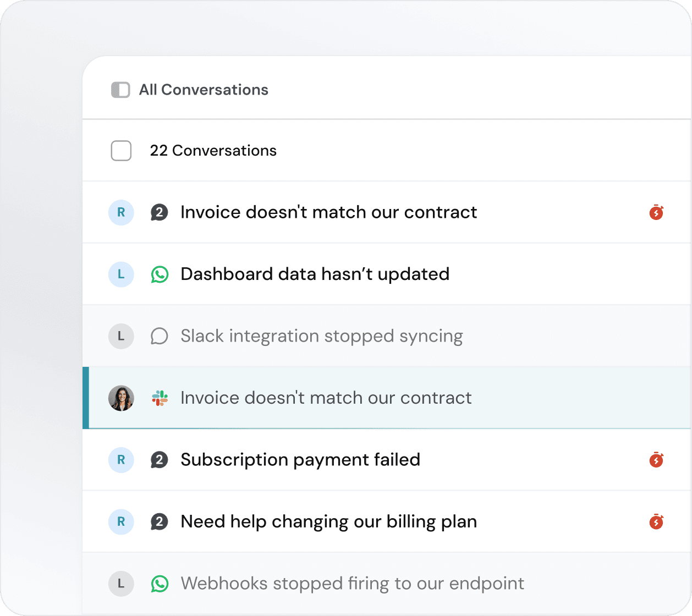
Task: Click the 22 Conversations count label
Action: (x=213, y=151)
